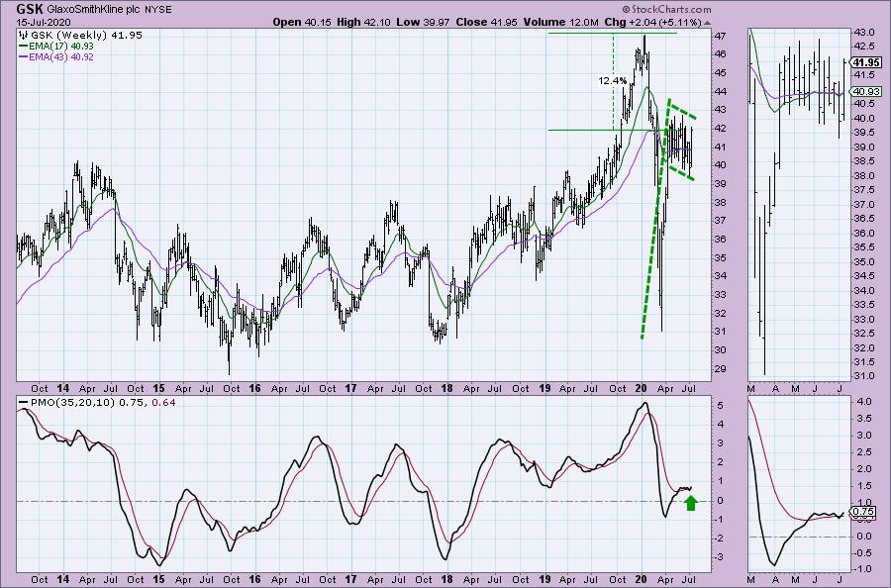Click the Close 41.95 value in header
Viewport: 891px width, 588px height.
tap(485, 22)
